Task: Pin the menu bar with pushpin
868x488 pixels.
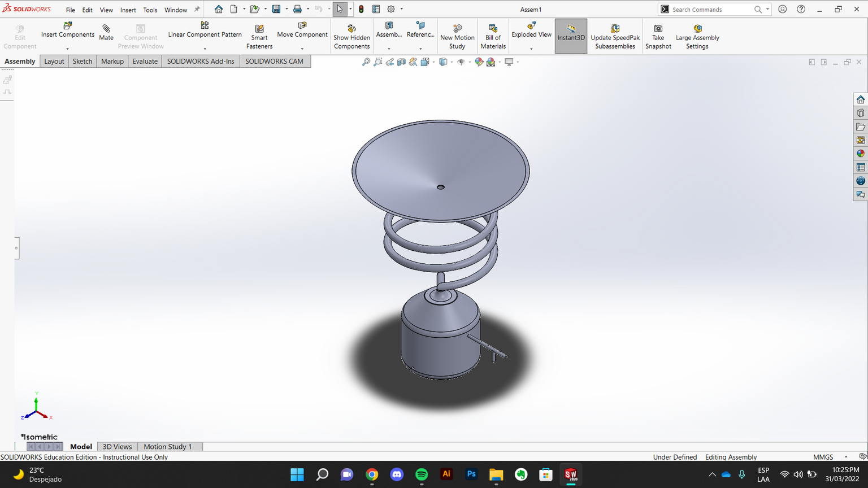Action: pyautogui.click(x=197, y=10)
